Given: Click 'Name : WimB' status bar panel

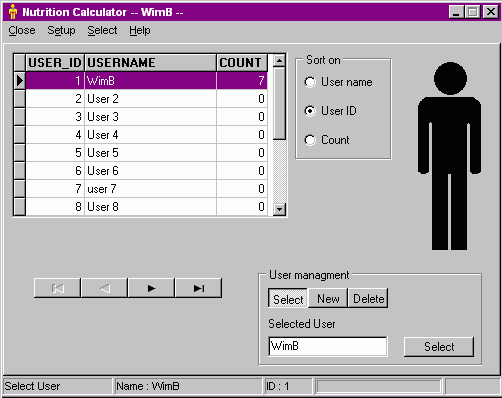Looking at the screenshot, I should tap(188, 386).
